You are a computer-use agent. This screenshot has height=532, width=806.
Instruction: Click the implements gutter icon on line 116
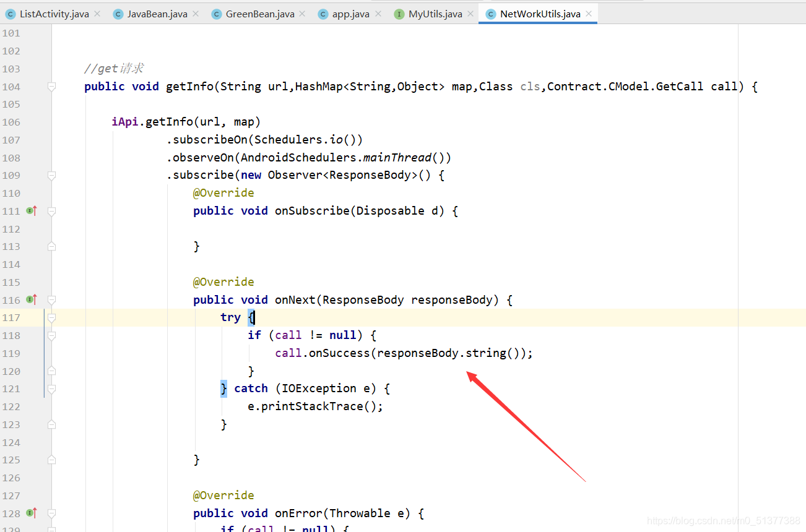tap(32, 300)
